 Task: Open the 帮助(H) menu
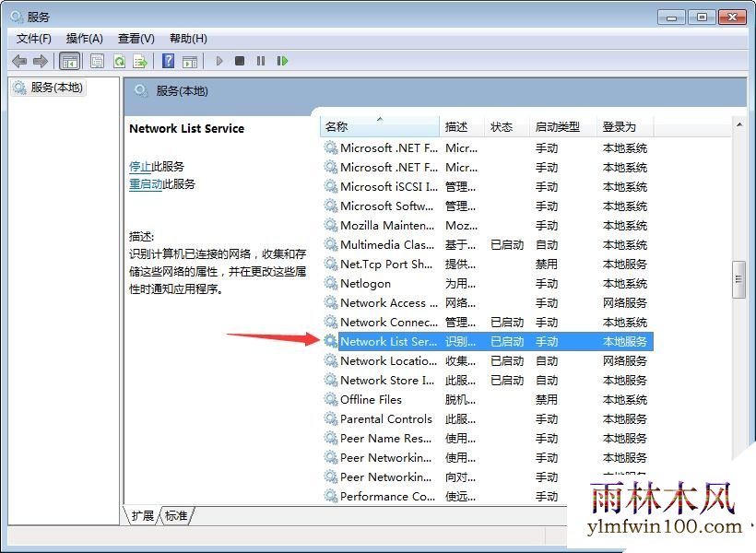point(188,39)
